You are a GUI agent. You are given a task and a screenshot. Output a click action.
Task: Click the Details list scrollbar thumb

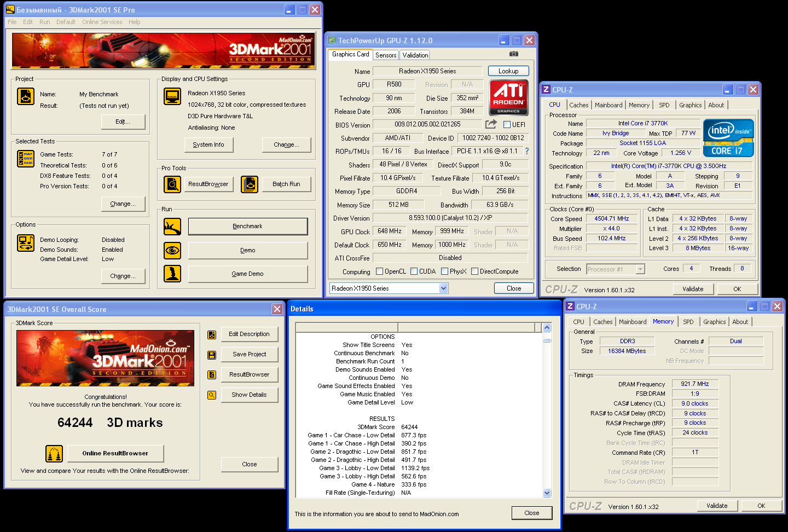(x=547, y=340)
